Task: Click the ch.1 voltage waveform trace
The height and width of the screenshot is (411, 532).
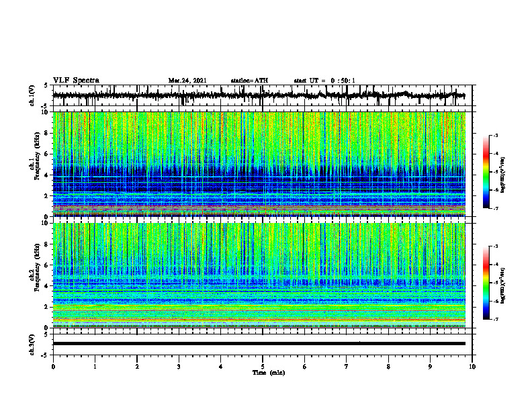Action: tap(259, 95)
